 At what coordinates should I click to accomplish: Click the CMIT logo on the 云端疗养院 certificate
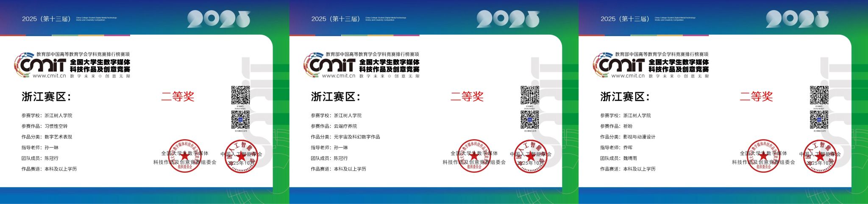coord(329,65)
